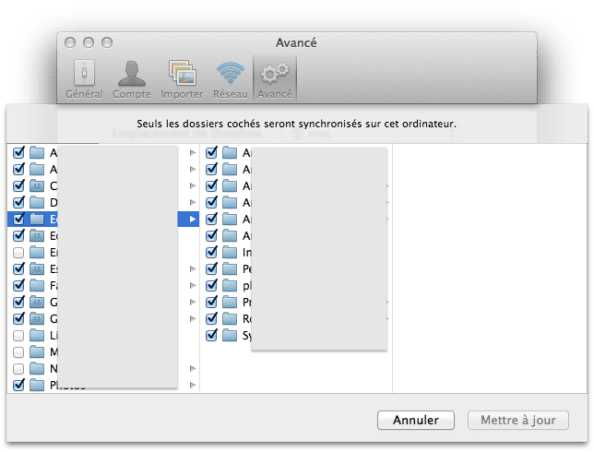Expand the 'N' folder disclosure arrow
The width and height of the screenshot is (594, 452).
tap(192, 368)
